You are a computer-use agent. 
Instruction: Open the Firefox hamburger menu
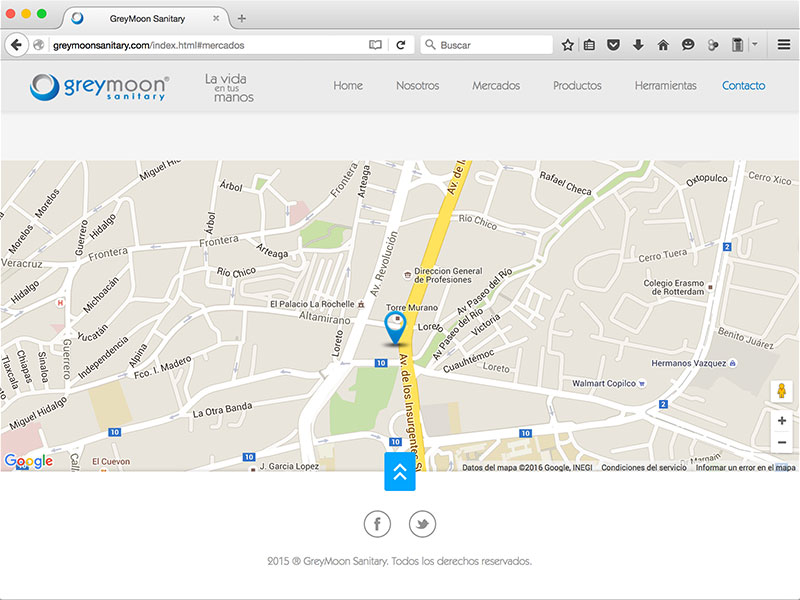click(x=784, y=45)
